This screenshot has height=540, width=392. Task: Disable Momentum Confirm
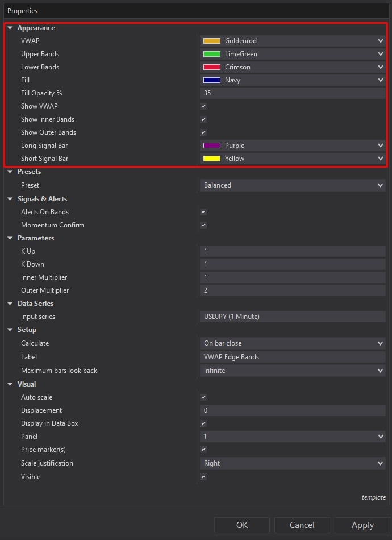tap(203, 225)
